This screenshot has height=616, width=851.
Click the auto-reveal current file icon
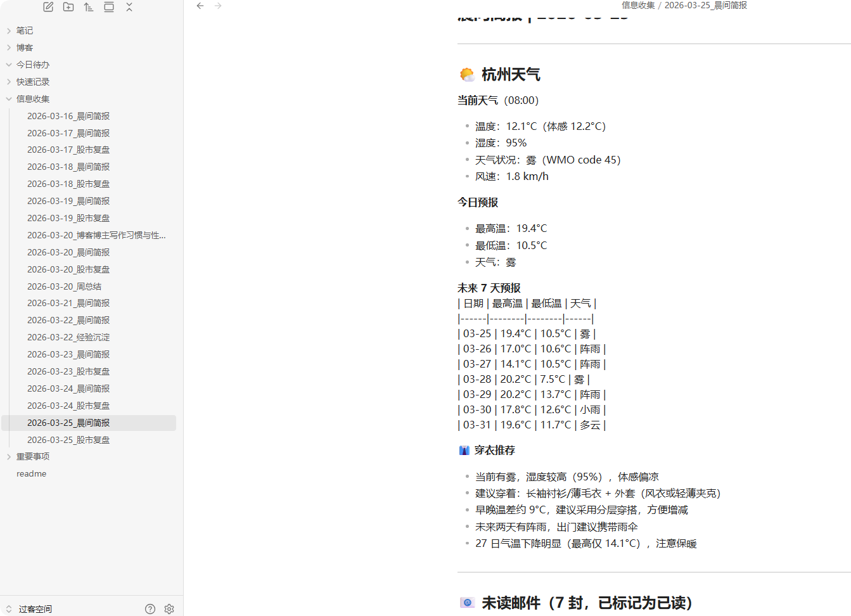[x=109, y=7]
